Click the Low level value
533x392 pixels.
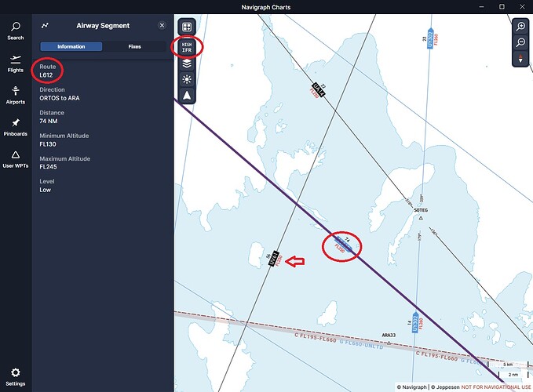46,190
